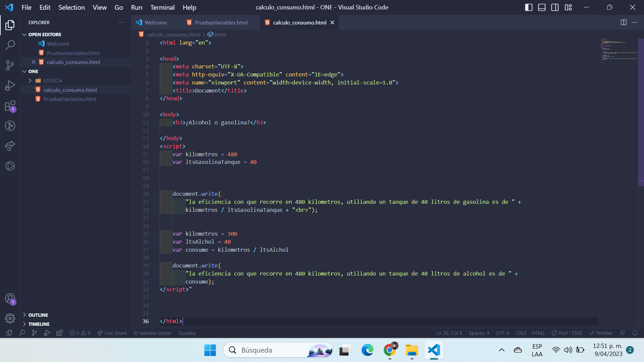This screenshot has width=644, height=362.
Task: Select the Toggle Panel Layout icon
Action: [x=541, y=7]
